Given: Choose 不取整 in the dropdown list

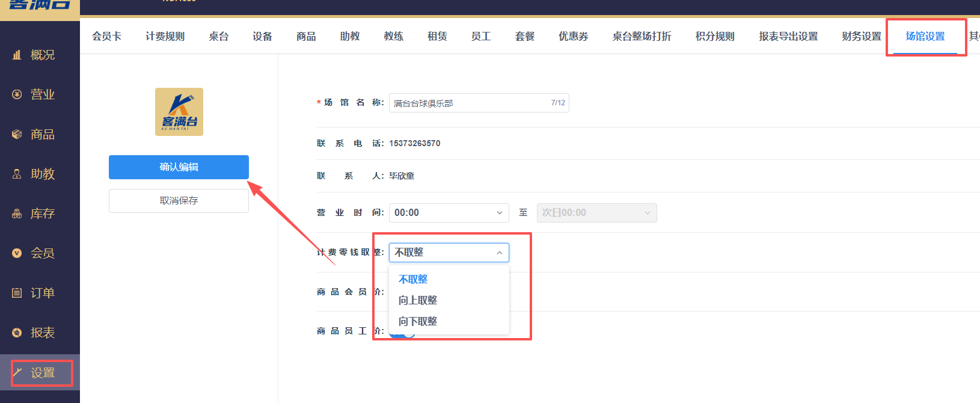Looking at the screenshot, I should [x=449, y=279].
